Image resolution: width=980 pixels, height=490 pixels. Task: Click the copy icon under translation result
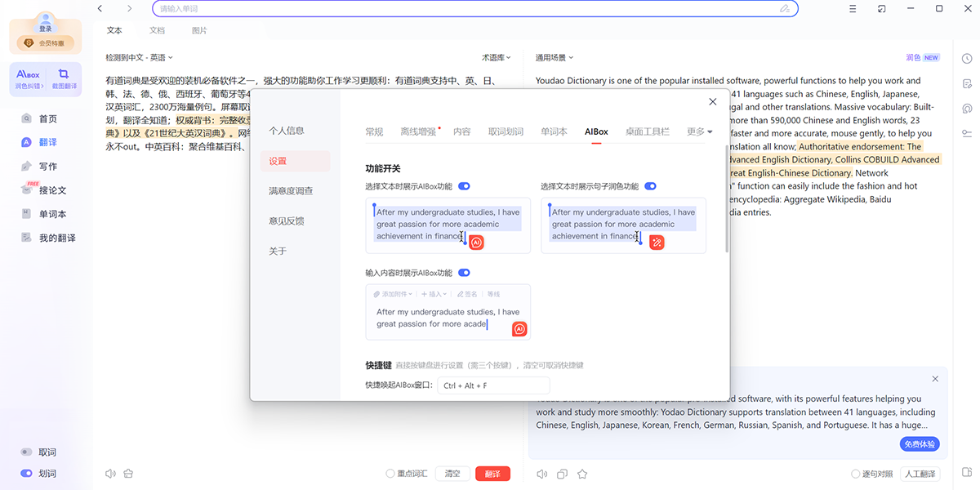click(x=562, y=474)
